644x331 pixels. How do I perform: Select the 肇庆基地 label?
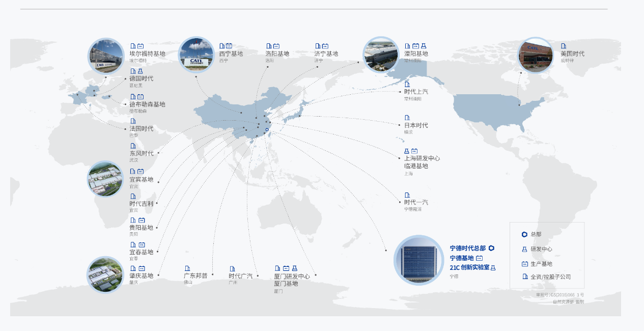141,276
